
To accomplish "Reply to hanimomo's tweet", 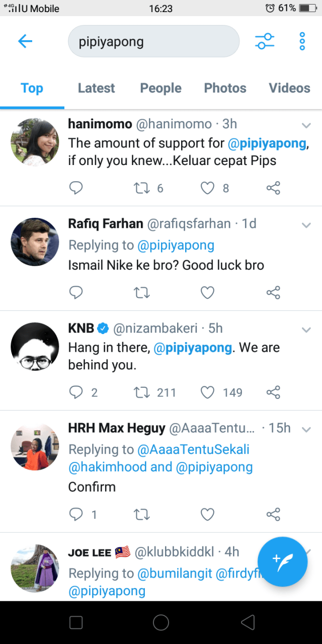I will (x=75, y=188).
